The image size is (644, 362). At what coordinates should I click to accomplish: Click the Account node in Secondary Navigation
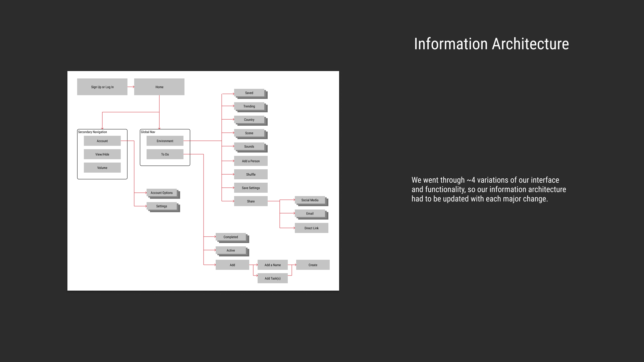[x=102, y=141]
